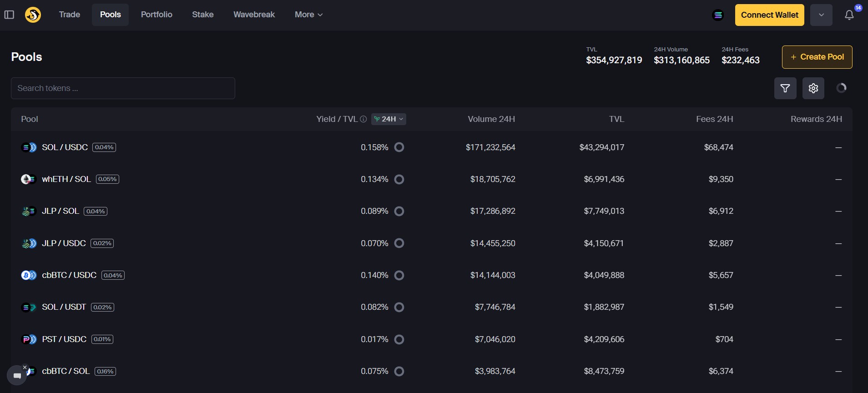Click the Orca logo icon
The height and width of the screenshot is (393, 868).
pos(33,15)
